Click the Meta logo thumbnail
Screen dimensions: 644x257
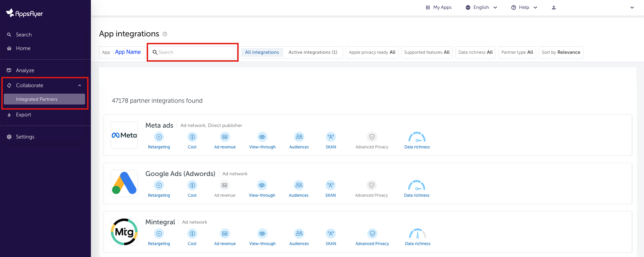point(124,135)
